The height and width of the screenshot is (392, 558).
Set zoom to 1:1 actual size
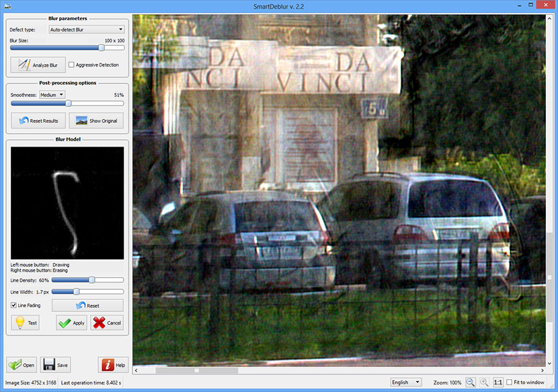[x=498, y=383]
